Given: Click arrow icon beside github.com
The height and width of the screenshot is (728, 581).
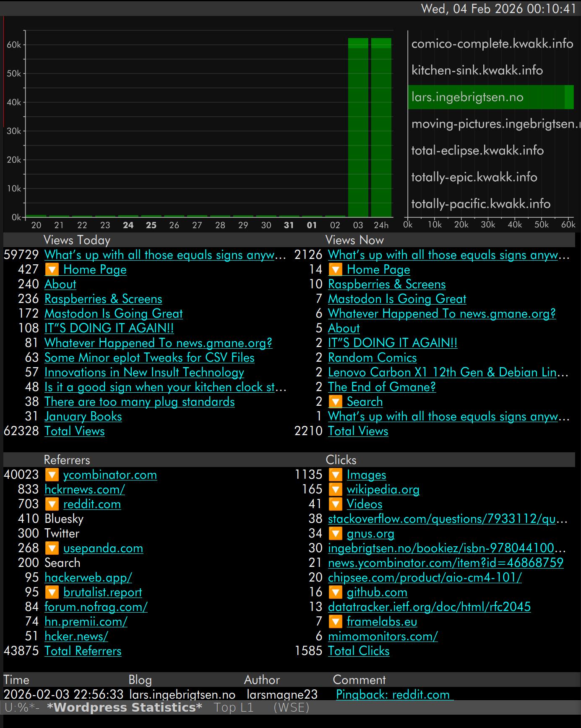Looking at the screenshot, I should pyautogui.click(x=335, y=592).
